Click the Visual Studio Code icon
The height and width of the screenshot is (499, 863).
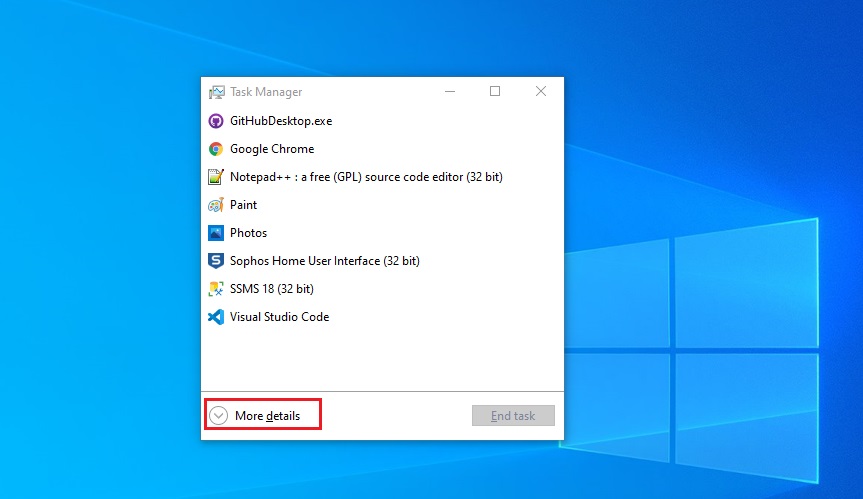pos(216,317)
